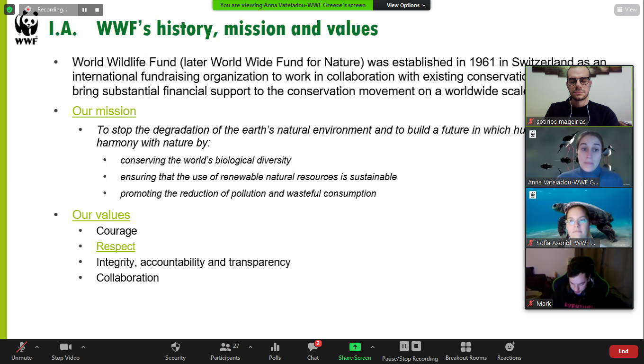Open the Security shield icon
Image resolution: width=644 pixels, height=364 pixels.
tap(175, 347)
